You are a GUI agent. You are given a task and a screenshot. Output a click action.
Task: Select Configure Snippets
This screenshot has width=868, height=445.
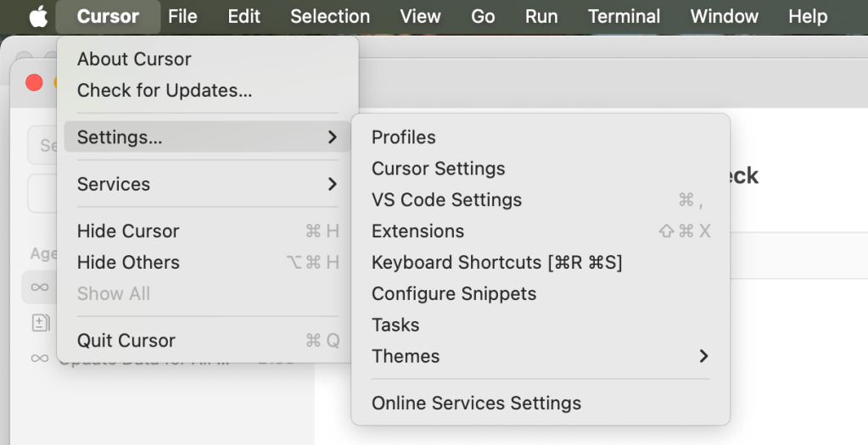[x=454, y=294]
